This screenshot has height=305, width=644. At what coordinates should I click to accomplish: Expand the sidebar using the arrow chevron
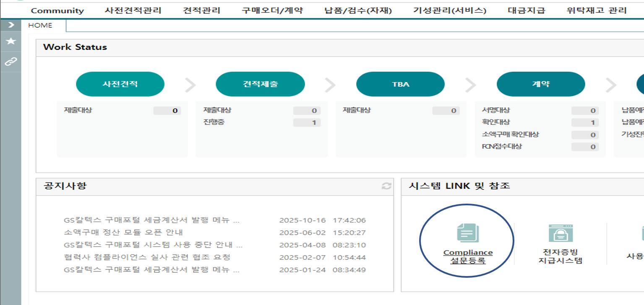click(x=10, y=24)
